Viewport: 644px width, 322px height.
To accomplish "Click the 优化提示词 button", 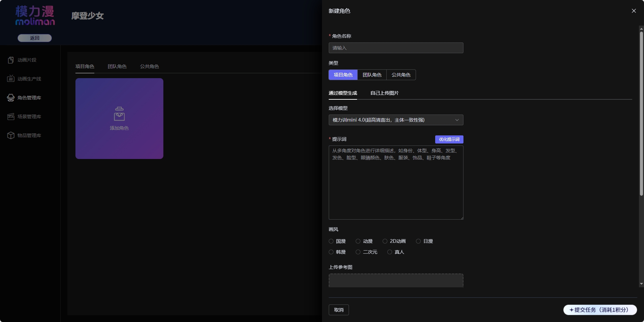I will point(449,139).
